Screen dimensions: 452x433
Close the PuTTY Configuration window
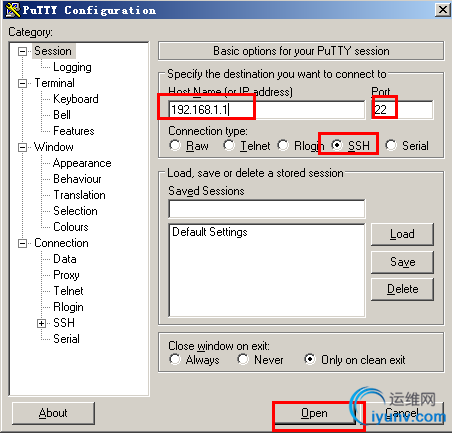(x=443, y=10)
